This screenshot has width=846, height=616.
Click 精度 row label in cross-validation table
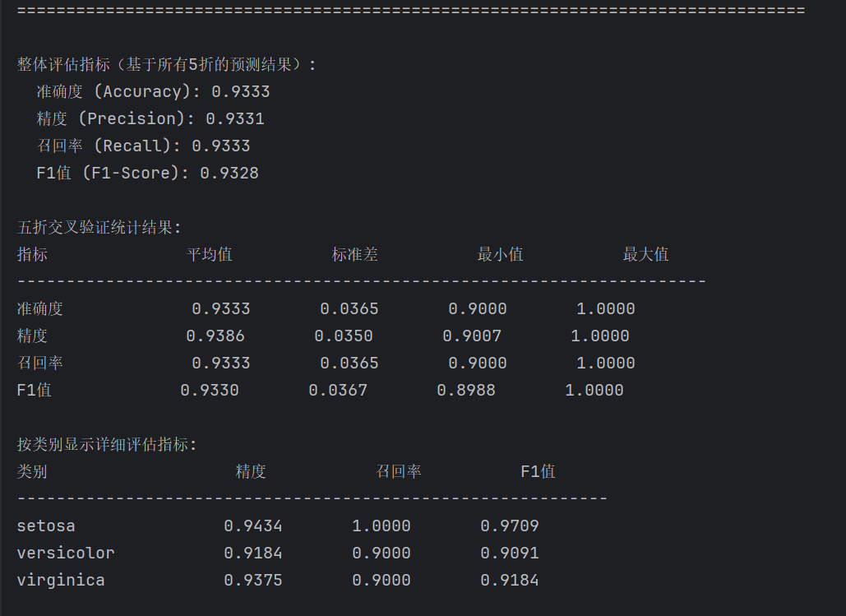(32, 336)
